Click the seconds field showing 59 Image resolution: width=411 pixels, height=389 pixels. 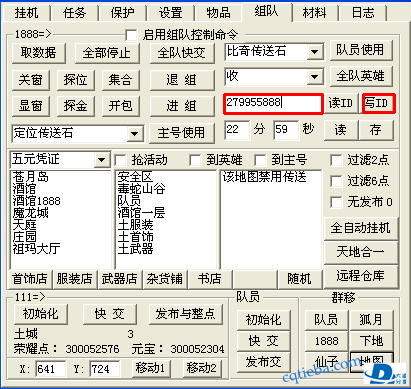tap(286, 130)
